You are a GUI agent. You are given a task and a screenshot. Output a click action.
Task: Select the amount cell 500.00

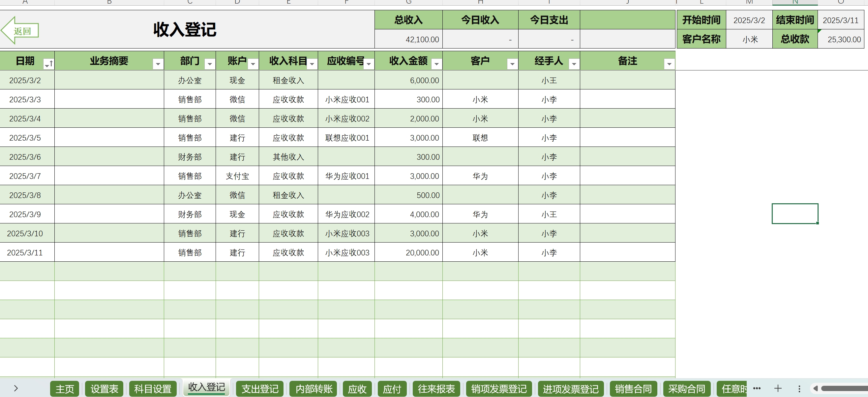click(408, 195)
